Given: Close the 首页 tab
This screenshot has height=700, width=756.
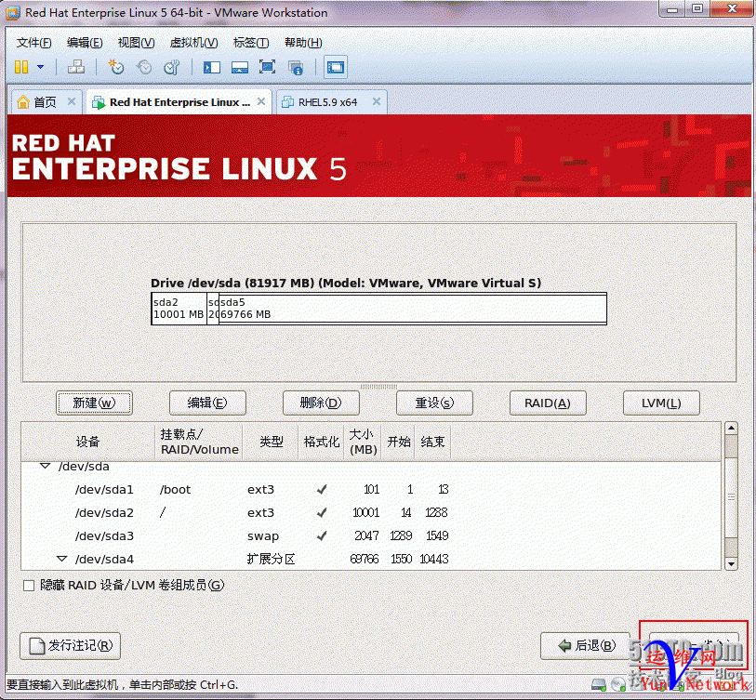Looking at the screenshot, I should [x=72, y=101].
